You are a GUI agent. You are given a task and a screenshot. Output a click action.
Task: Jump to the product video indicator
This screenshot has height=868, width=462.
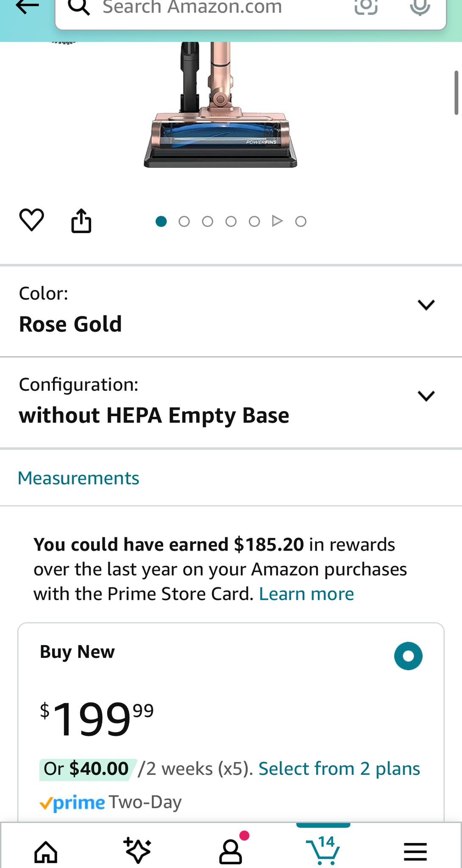coord(277,221)
